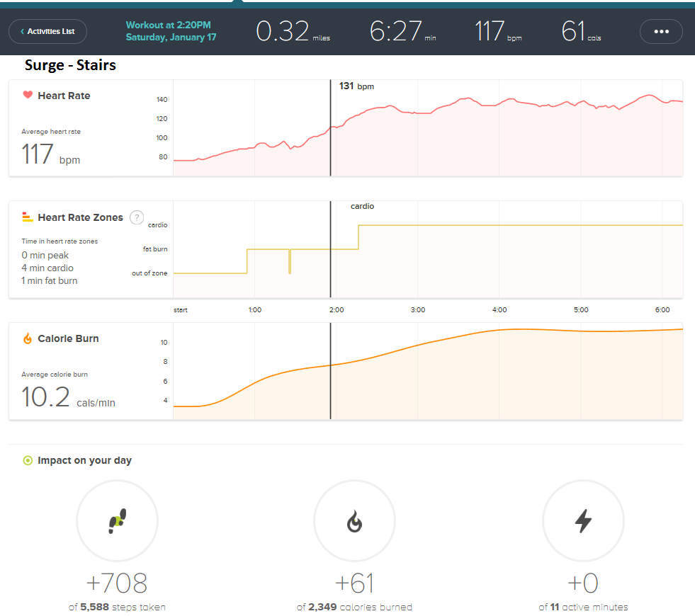
Task: Click 'of 5,588 steps taken' text
Action: 117,607
